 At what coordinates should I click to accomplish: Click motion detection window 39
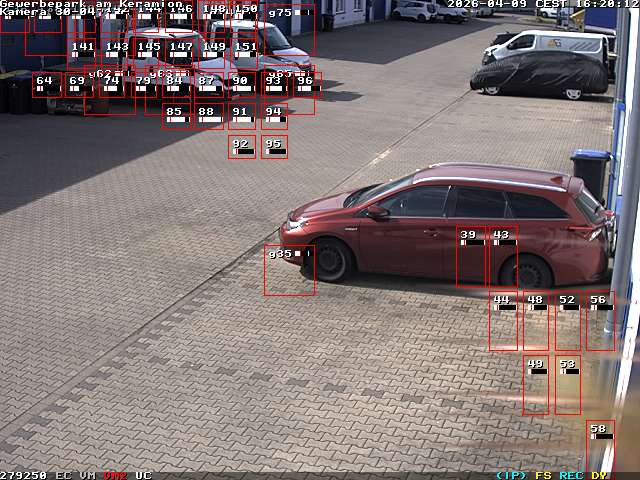point(471,256)
